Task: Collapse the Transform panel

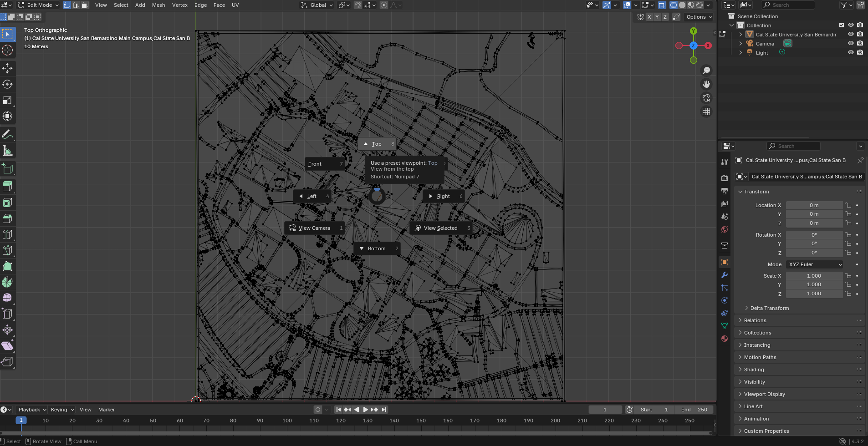Action: (x=756, y=192)
